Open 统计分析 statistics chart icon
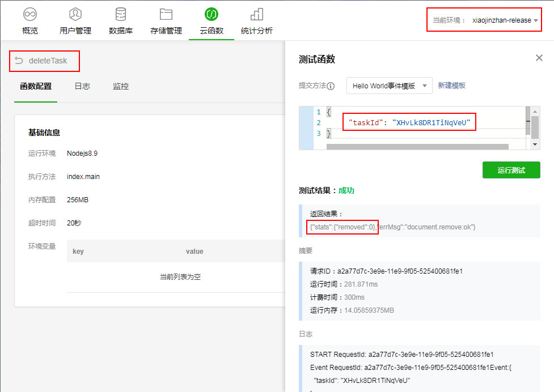554x392 pixels. (x=257, y=14)
